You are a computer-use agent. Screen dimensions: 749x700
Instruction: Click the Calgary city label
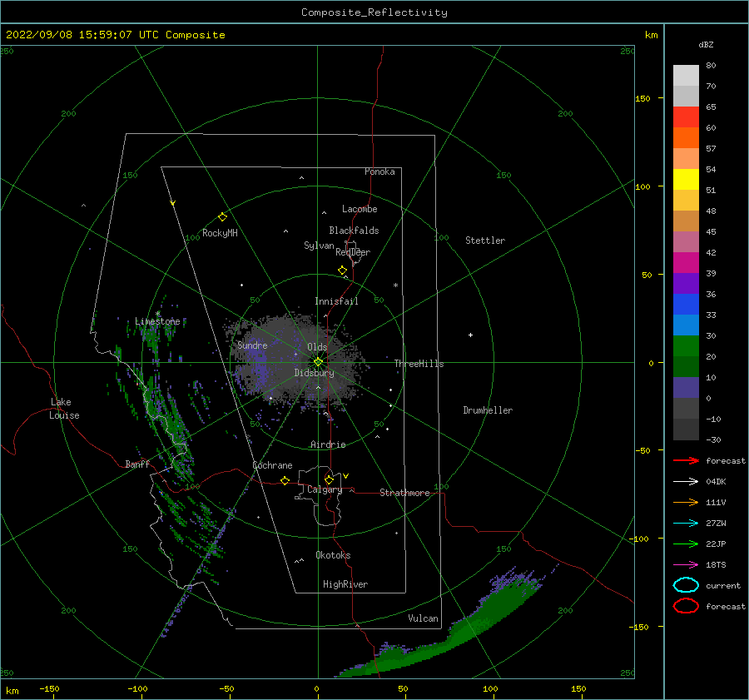(x=325, y=489)
